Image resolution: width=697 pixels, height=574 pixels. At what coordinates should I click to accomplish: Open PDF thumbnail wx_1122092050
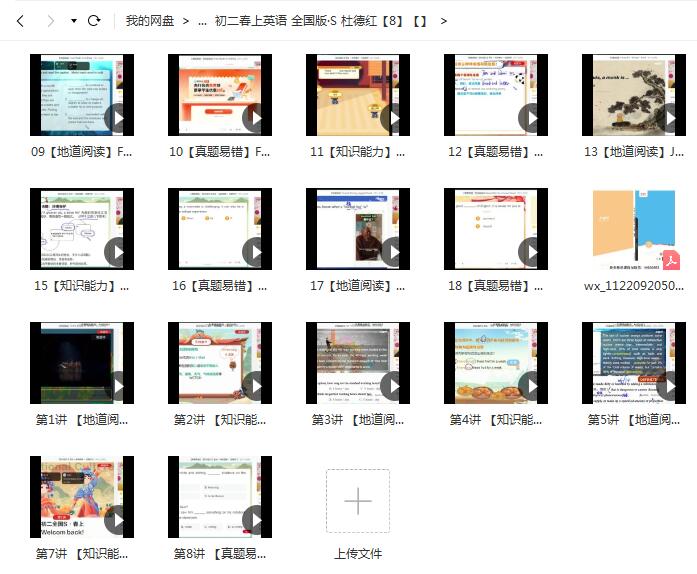[634, 229]
